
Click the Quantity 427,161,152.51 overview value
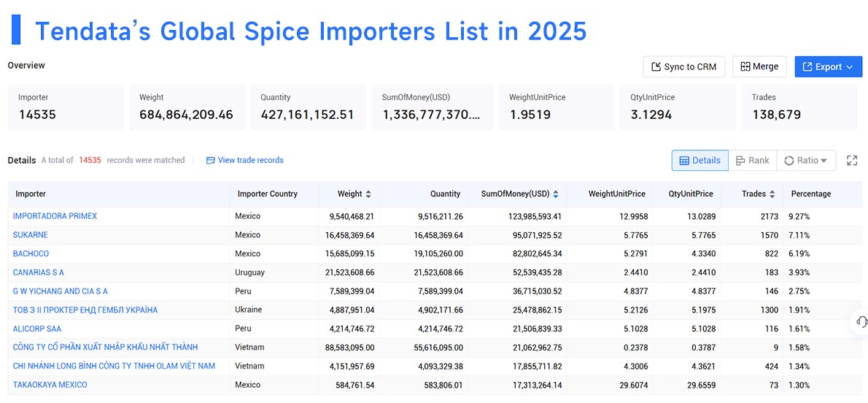[307, 115]
